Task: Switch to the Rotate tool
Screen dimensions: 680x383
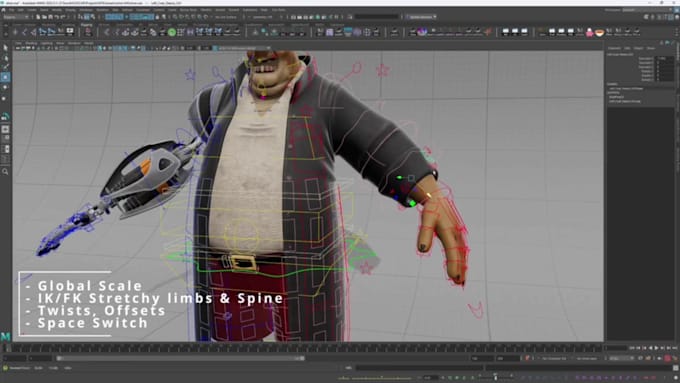Action: point(5,87)
